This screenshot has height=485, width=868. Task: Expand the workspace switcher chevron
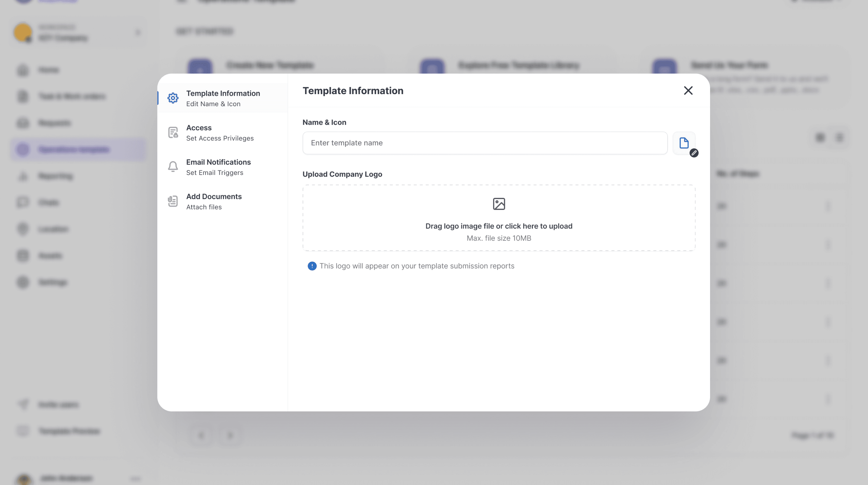(x=138, y=32)
